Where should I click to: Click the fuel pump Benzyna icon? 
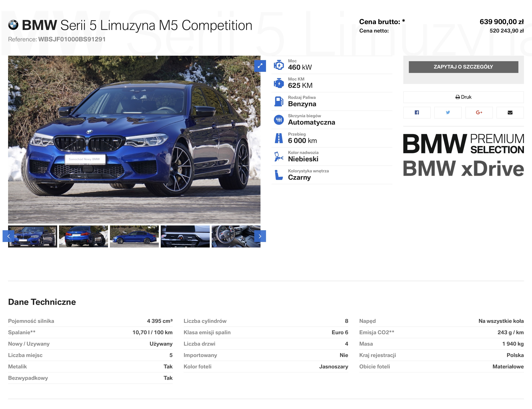[279, 102]
